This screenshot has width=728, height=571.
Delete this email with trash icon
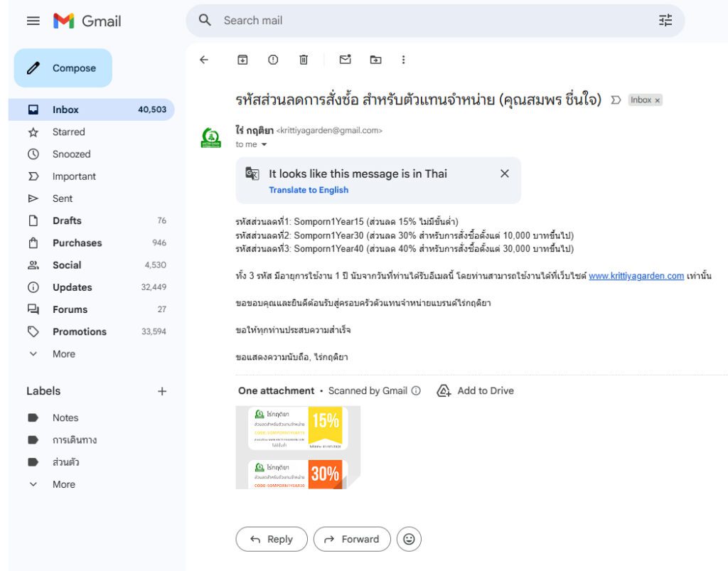[x=304, y=60]
